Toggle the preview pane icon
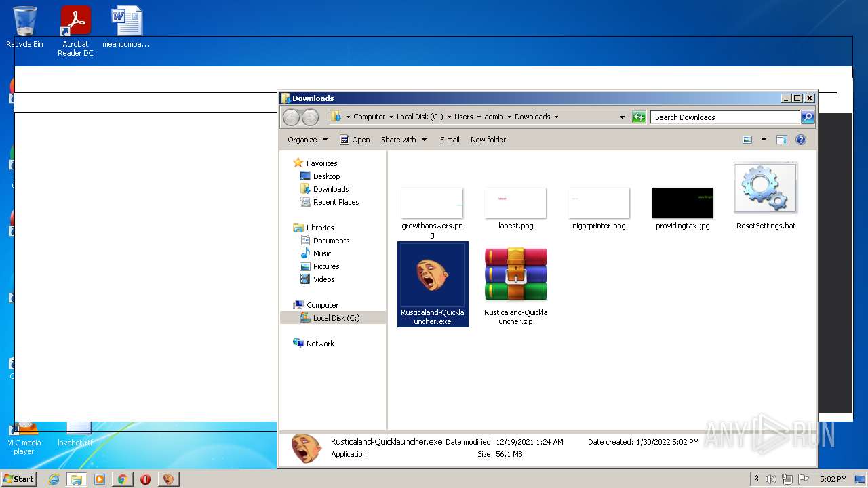Image resolution: width=868 pixels, height=488 pixels. 782,140
